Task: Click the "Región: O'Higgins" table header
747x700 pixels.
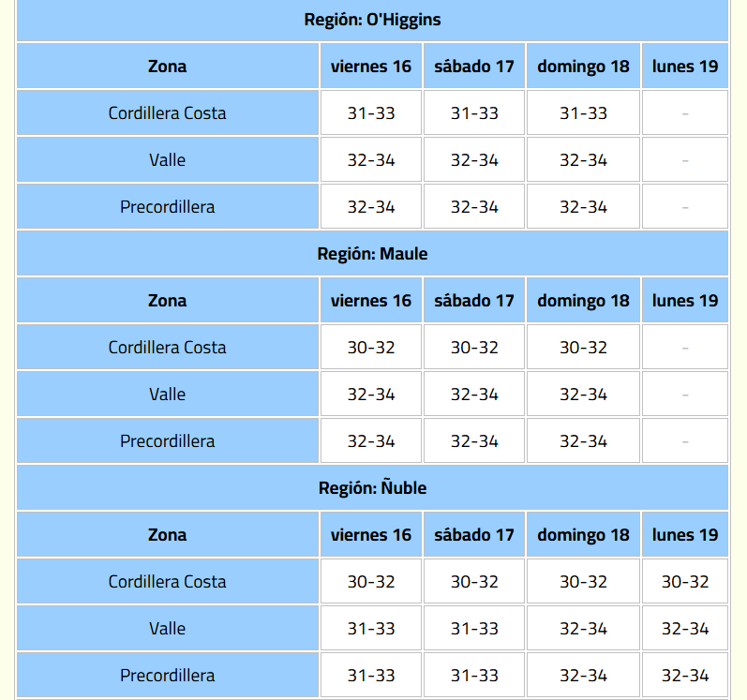Action: pyautogui.click(x=372, y=20)
